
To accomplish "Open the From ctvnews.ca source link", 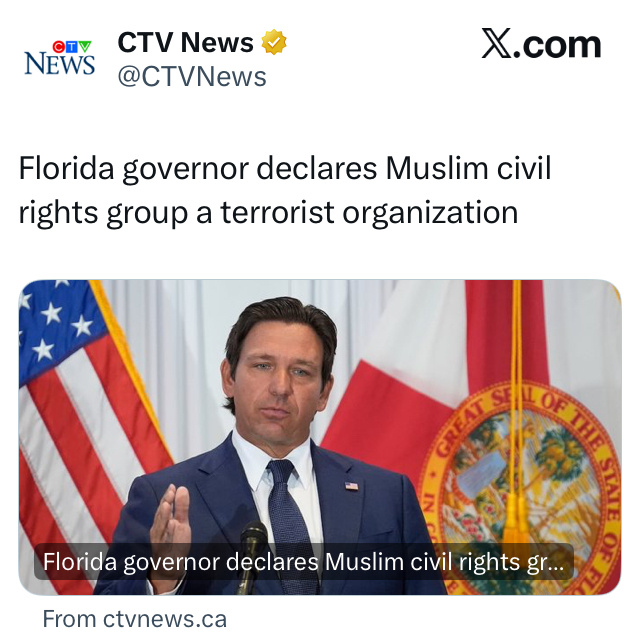I will pos(135,619).
